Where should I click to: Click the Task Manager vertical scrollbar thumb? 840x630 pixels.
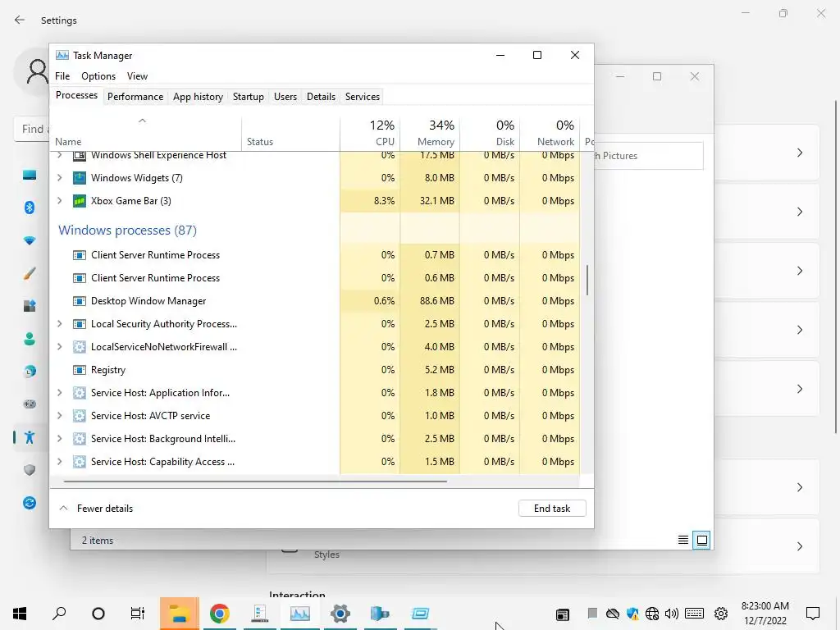click(x=587, y=281)
